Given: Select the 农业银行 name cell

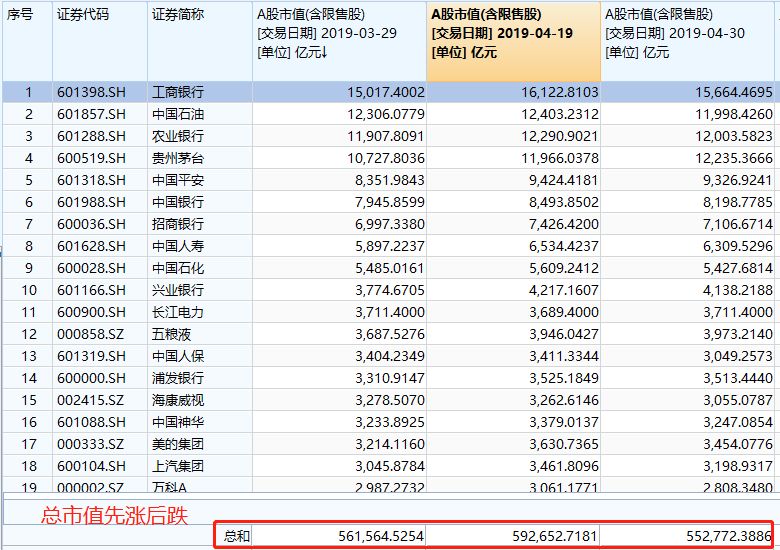Looking at the screenshot, I should coord(200,136).
